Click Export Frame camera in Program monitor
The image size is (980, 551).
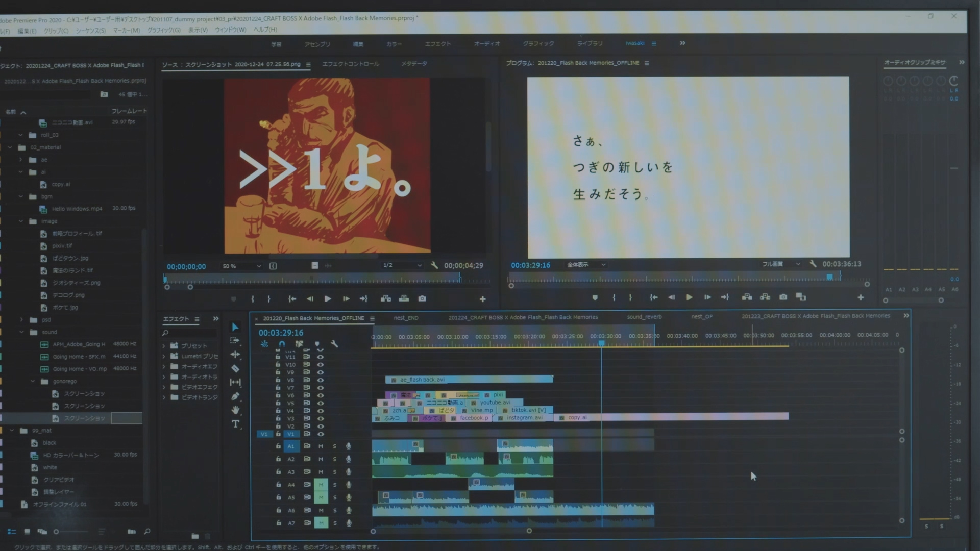pyautogui.click(x=783, y=297)
